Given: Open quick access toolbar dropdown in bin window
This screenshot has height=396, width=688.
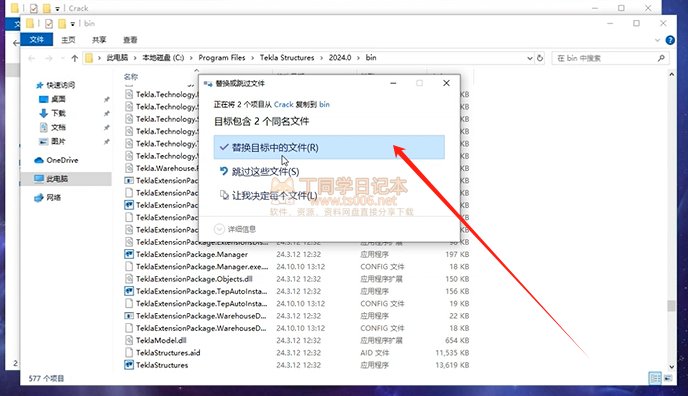Looking at the screenshot, I should click(x=73, y=24).
